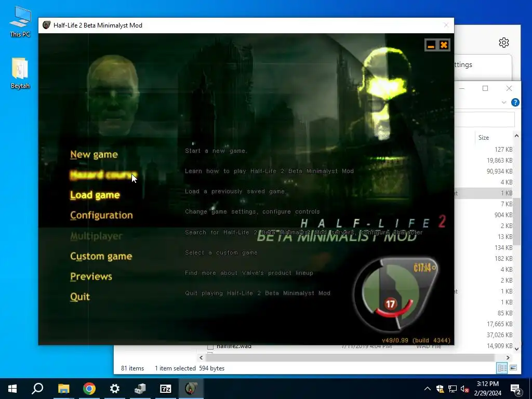Minimize the game with the orange dash icon
Image resolution: width=532 pixels, height=399 pixels.
coord(431,45)
